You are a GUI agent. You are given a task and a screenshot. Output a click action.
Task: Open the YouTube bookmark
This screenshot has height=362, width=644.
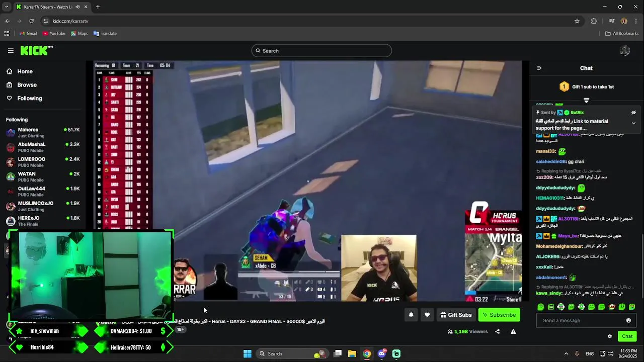(54, 34)
